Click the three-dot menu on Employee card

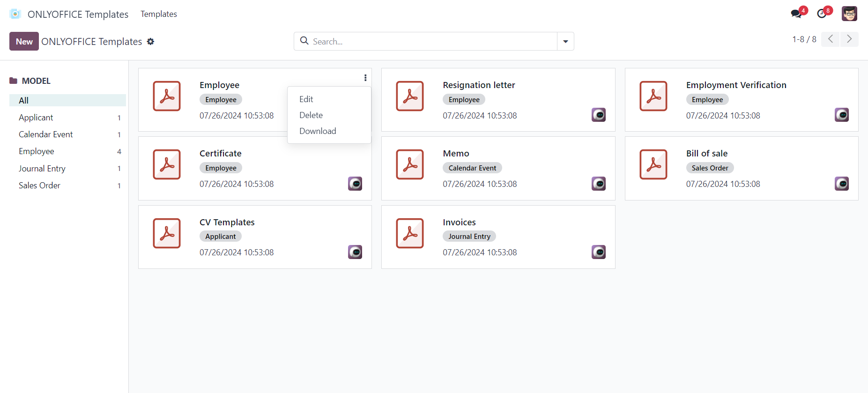365,78
